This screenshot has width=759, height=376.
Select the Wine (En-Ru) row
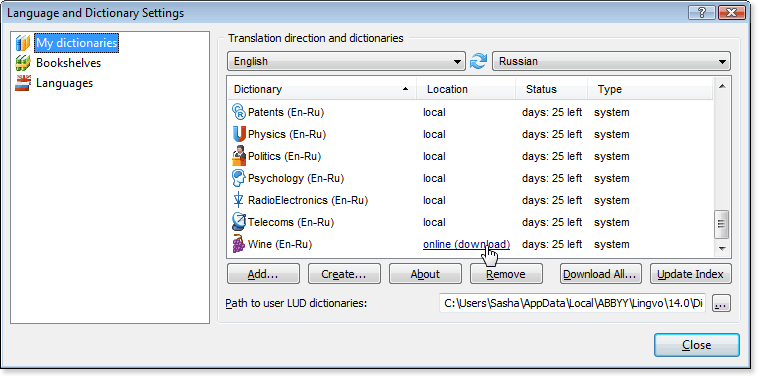click(470, 244)
